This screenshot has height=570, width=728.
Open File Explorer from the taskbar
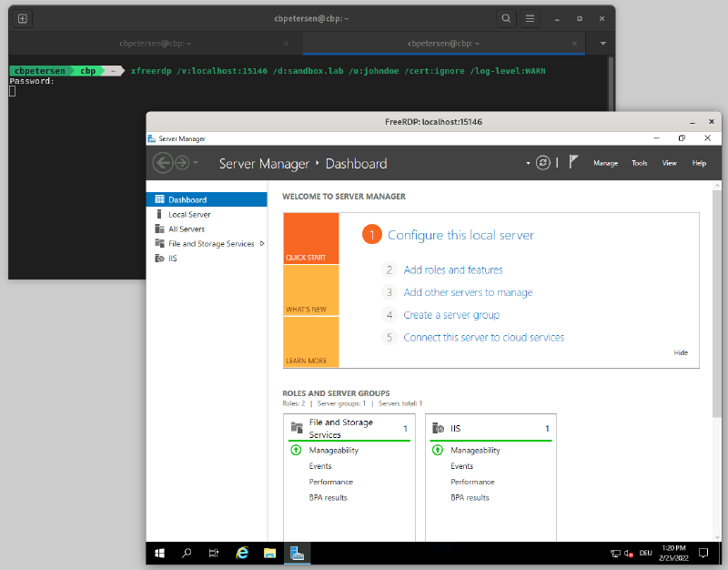point(269,553)
